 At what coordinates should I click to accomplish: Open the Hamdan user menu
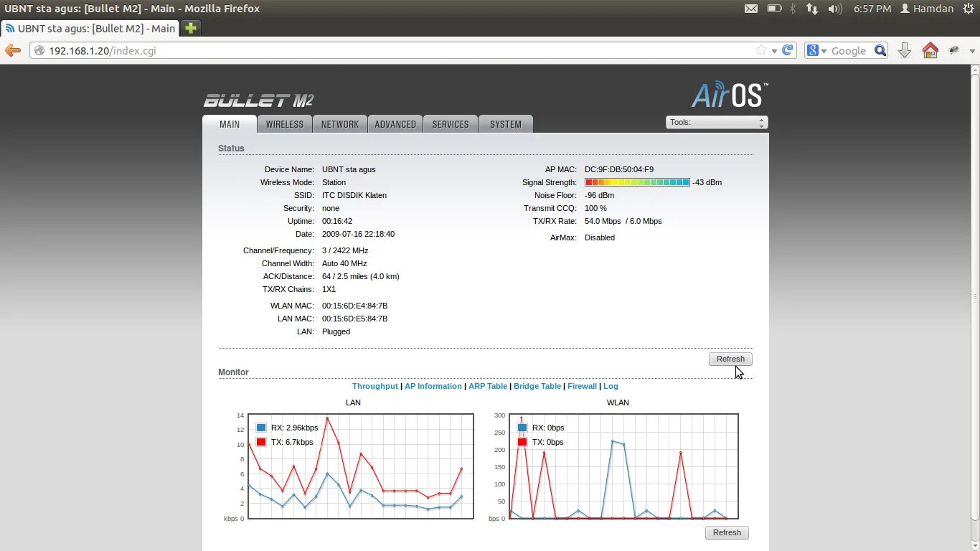click(x=927, y=9)
